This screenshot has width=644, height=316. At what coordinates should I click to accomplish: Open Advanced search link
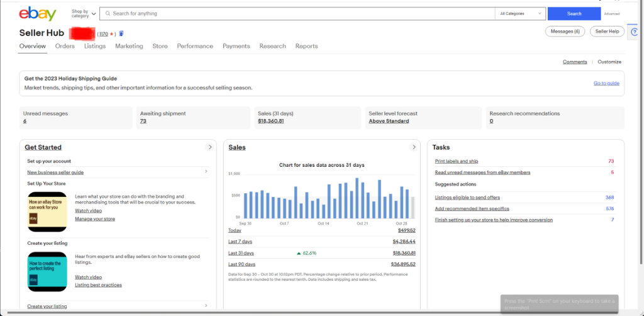pos(611,14)
